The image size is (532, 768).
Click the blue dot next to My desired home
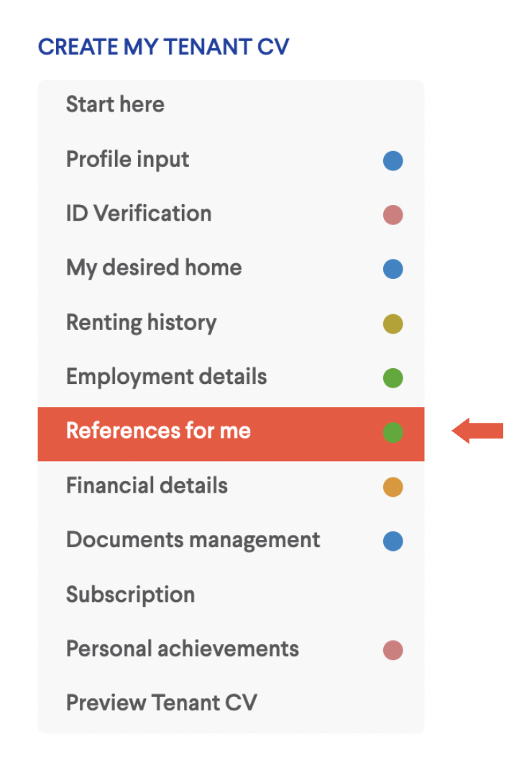[x=393, y=269]
